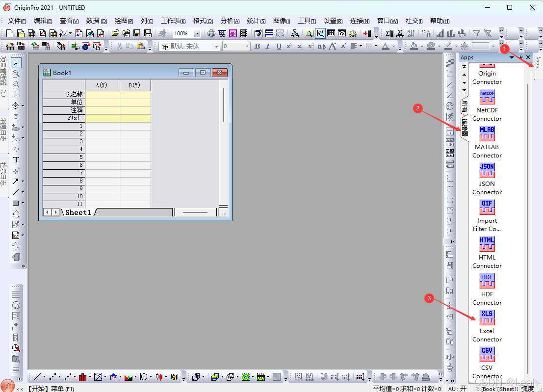Select the Zoom In tool

[16, 74]
